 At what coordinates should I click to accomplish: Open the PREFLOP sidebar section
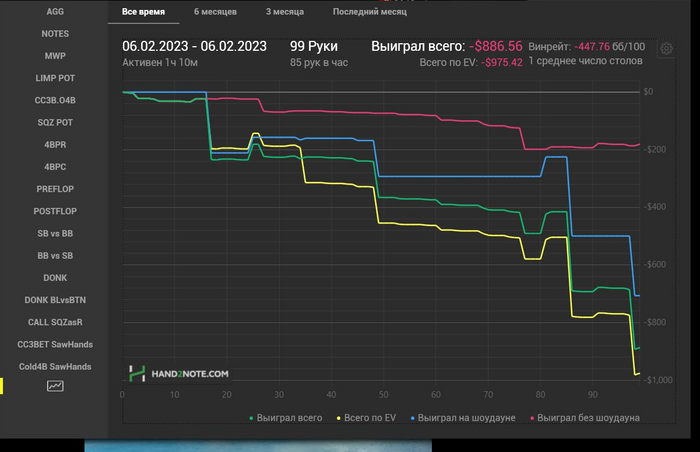(55, 189)
